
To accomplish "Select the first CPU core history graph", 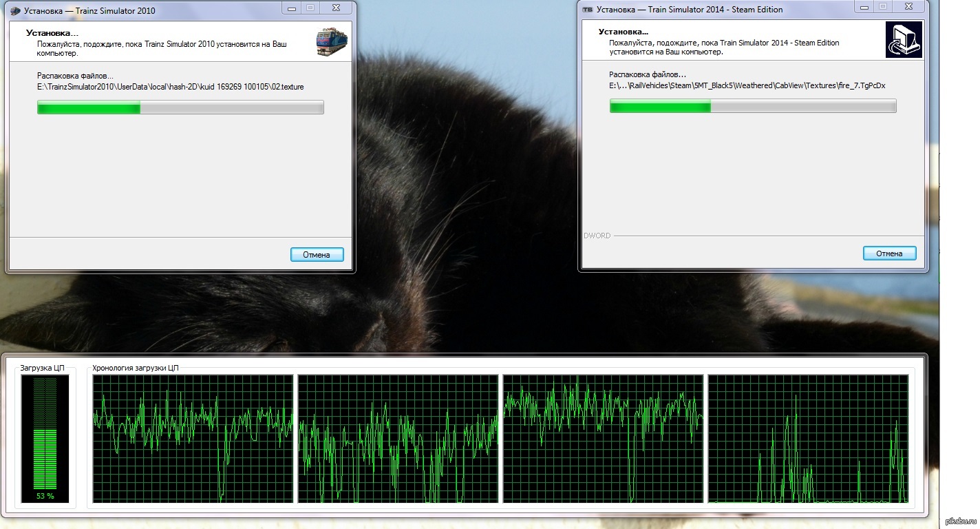I will pos(193,439).
